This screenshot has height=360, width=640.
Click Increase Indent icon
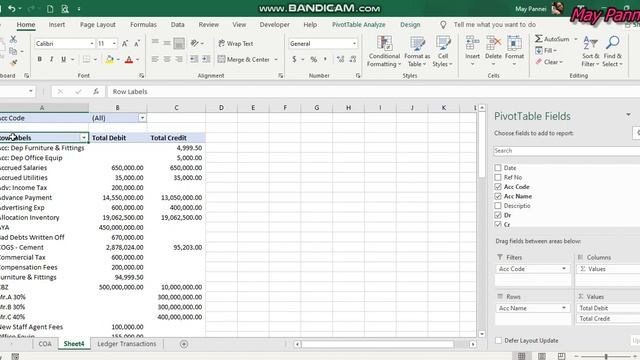coord(206,60)
